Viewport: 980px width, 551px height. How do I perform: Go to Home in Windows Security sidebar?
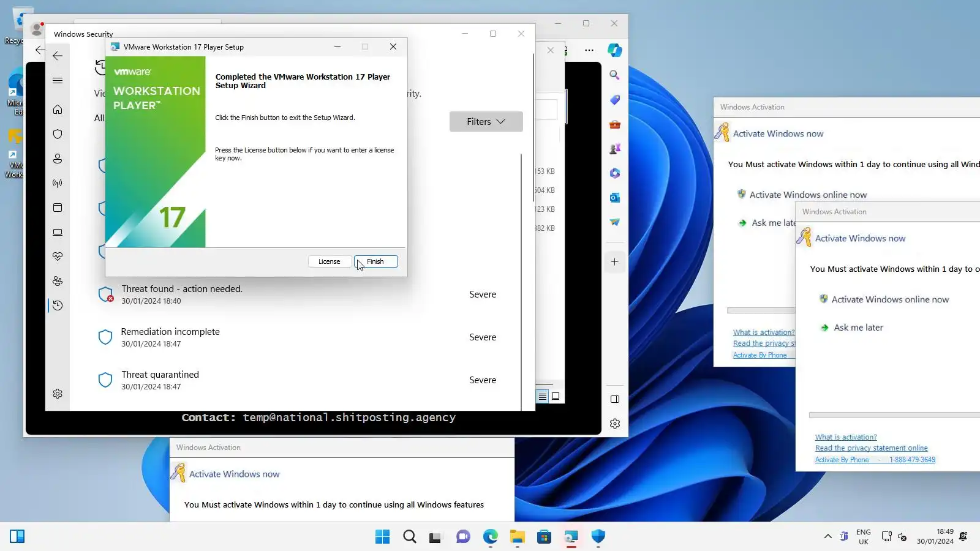click(58, 110)
